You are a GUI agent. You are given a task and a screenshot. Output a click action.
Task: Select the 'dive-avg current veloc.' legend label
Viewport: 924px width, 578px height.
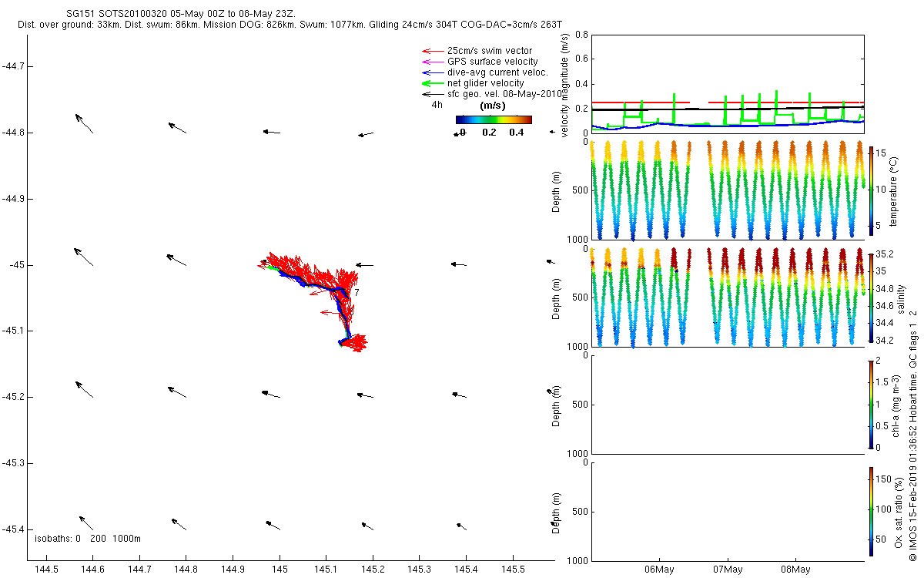497,72
